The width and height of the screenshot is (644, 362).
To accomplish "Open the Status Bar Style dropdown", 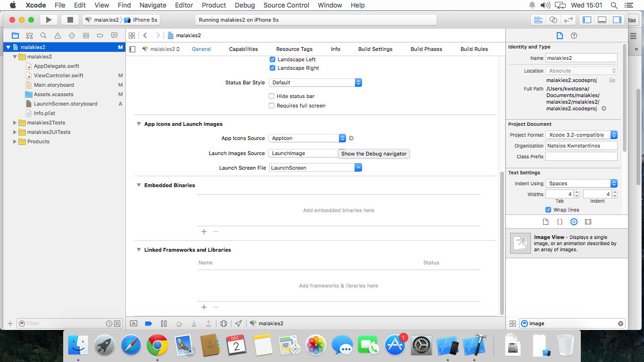I will click(315, 82).
